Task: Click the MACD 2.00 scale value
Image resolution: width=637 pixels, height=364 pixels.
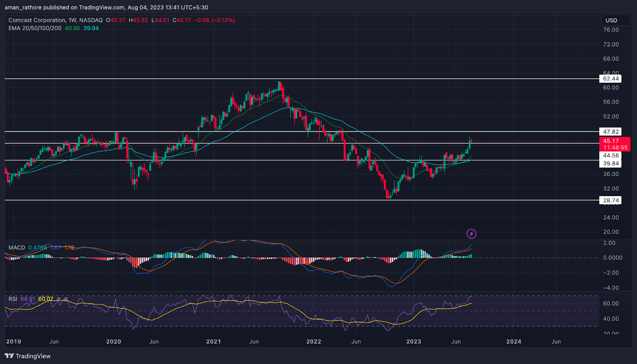Action: pyautogui.click(x=609, y=243)
